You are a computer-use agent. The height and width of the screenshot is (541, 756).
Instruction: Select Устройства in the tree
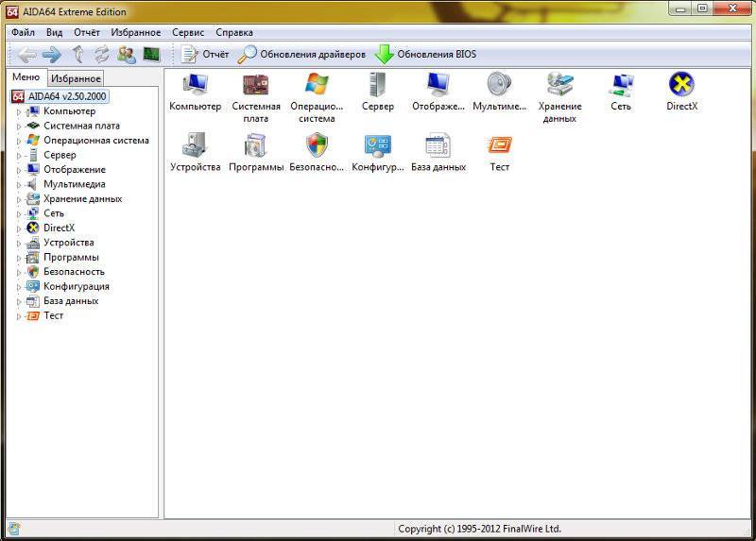(x=68, y=243)
